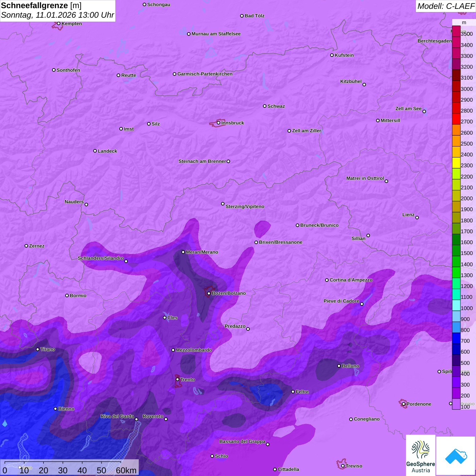
Task: Click the Meran/Merano marker dot
Action: click(x=183, y=252)
